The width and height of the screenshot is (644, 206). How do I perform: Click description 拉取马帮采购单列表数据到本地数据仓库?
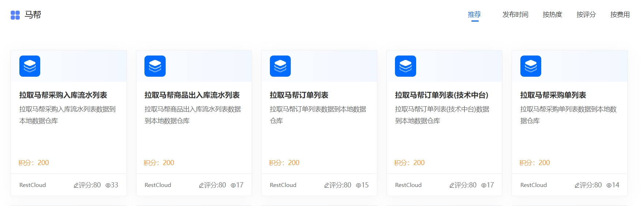569,115
